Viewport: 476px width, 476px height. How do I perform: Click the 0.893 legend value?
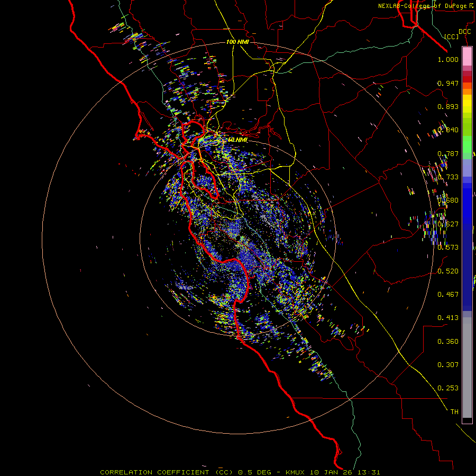448,106
